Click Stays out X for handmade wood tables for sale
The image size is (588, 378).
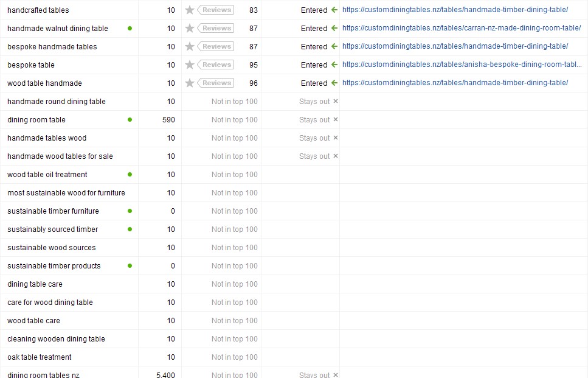[336, 156]
